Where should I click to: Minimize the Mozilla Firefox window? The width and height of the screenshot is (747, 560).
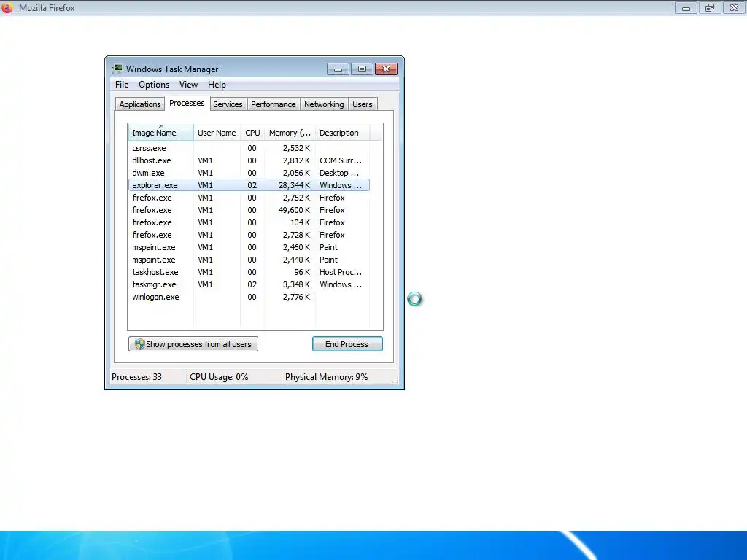click(686, 8)
